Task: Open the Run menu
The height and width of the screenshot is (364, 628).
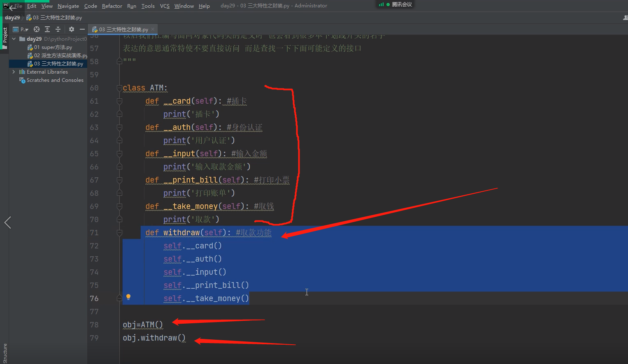Action: [x=132, y=6]
